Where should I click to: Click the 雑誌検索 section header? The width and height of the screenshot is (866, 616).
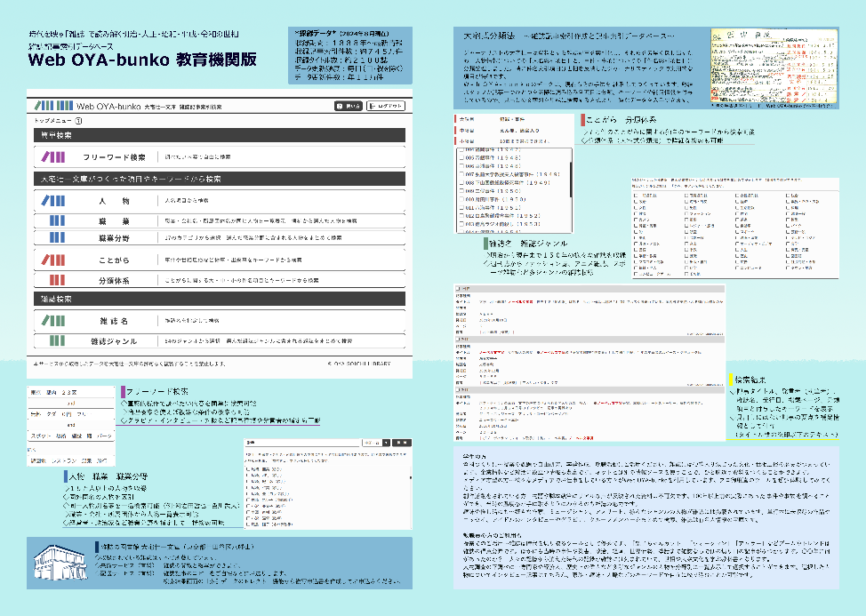[220, 299]
